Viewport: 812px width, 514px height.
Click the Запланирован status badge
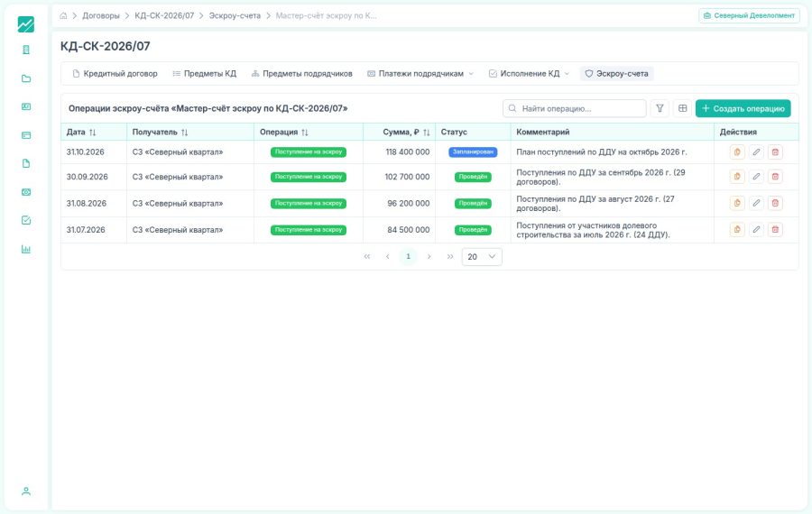pos(473,152)
